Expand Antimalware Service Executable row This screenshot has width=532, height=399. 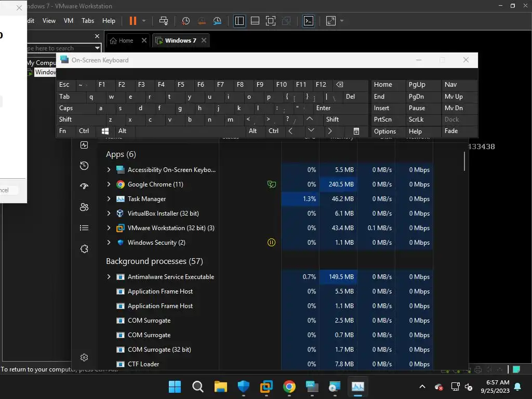click(x=109, y=277)
